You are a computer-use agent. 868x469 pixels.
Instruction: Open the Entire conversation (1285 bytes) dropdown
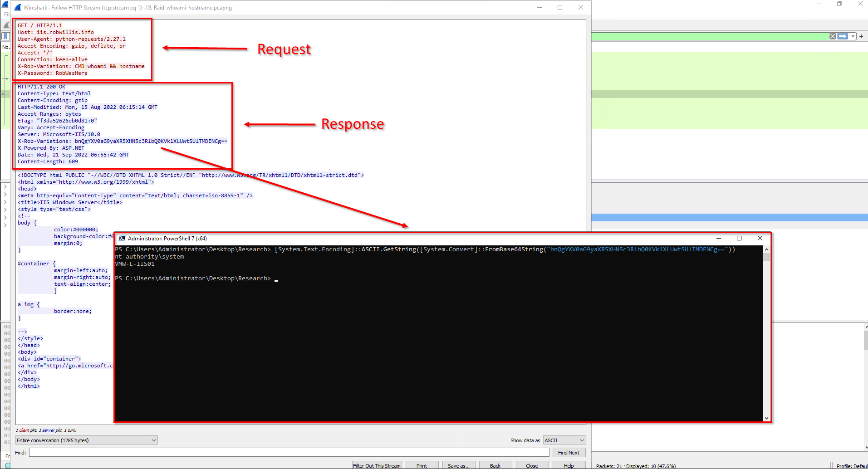tap(86, 440)
